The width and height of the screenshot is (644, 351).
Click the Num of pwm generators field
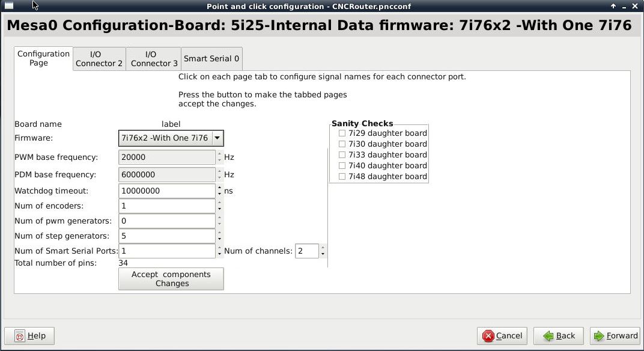pyautogui.click(x=167, y=221)
